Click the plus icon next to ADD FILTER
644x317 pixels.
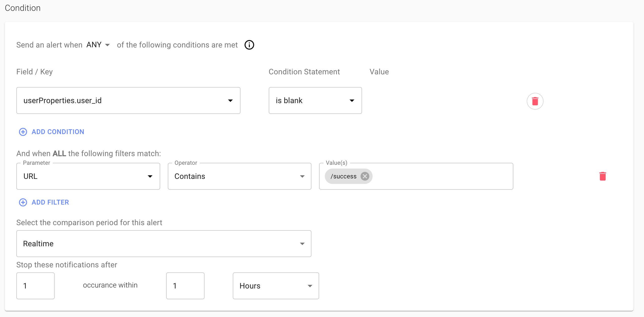point(23,202)
